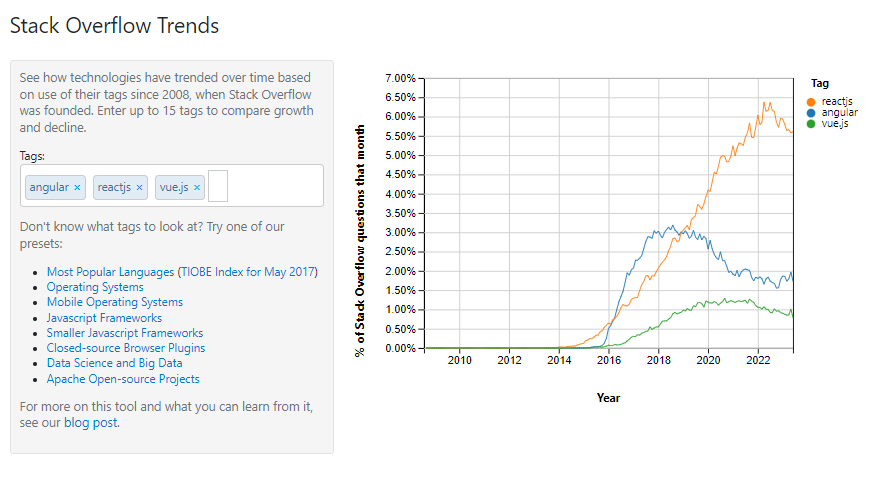The width and height of the screenshot is (895, 478).
Task: Remove the vue.js tag with its x
Action: (x=197, y=187)
